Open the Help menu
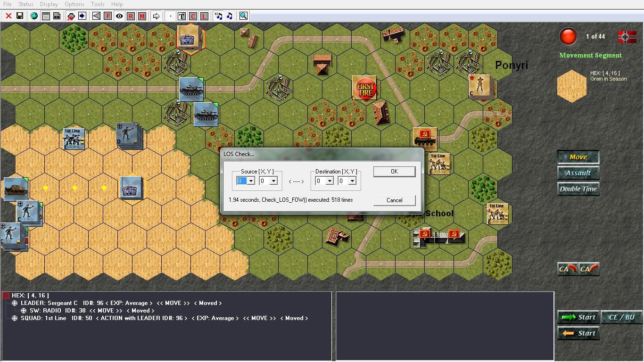Image resolution: width=644 pixels, height=362 pixels. [x=117, y=4]
